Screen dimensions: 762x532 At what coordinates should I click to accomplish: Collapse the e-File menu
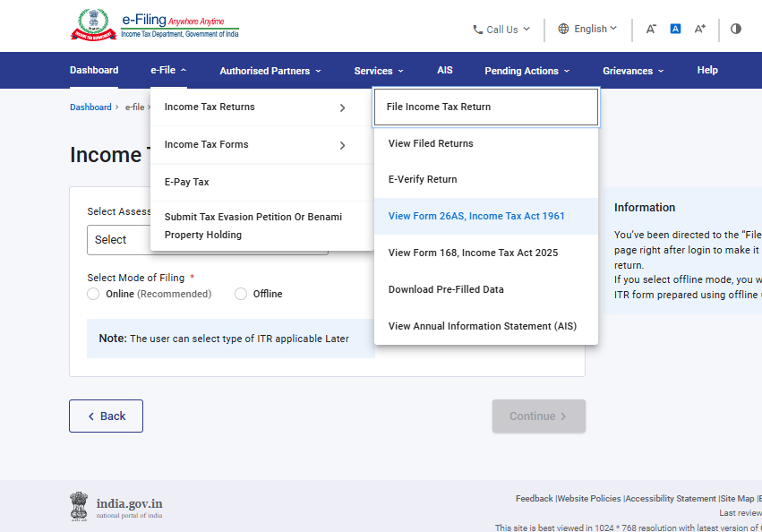click(x=168, y=70)
